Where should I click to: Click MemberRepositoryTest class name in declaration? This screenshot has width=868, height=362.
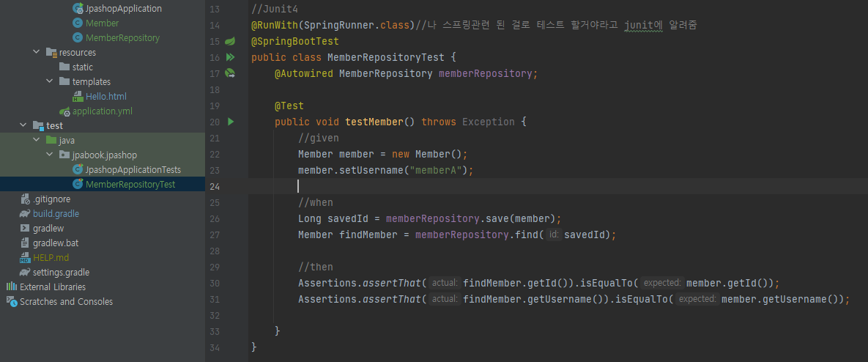click(x=386, y=57)
